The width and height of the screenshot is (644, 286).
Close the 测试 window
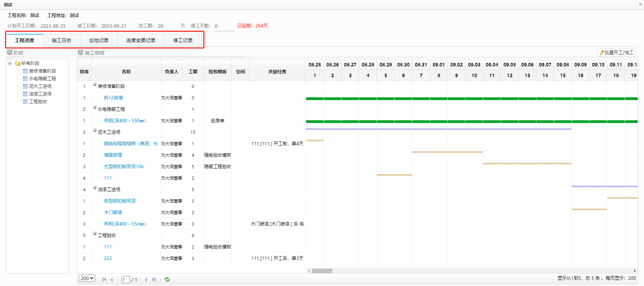tap(640, 5)
